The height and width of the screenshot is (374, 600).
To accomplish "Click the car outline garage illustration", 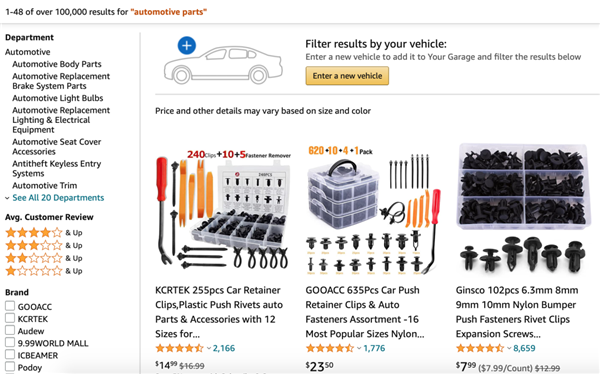I will pyautogui.click(x=223, y=65).
